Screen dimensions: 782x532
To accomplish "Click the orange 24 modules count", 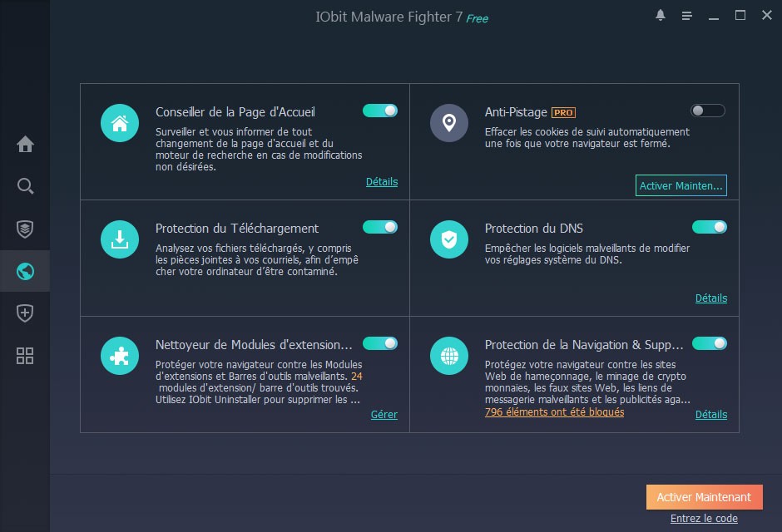I will (x=357, y=376).
